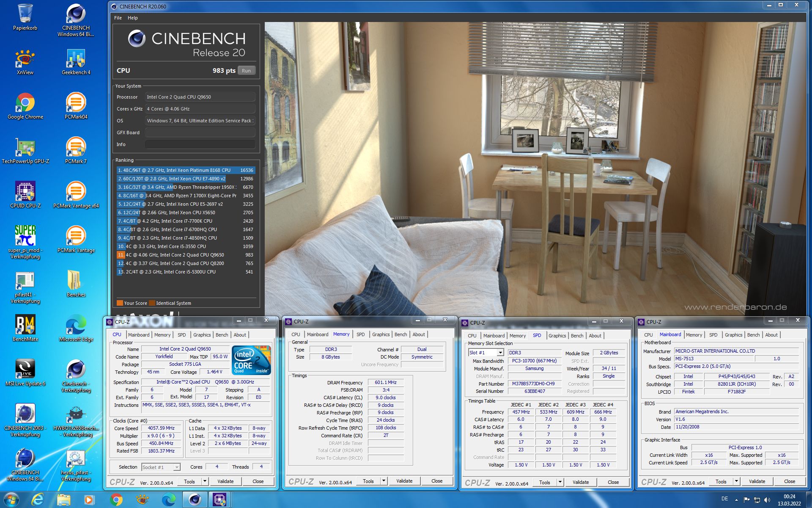Open MSI Live Update 6 desktop icon
This screenshot has width=812, height=508.
pyautogui.click(x=25, y=373)
